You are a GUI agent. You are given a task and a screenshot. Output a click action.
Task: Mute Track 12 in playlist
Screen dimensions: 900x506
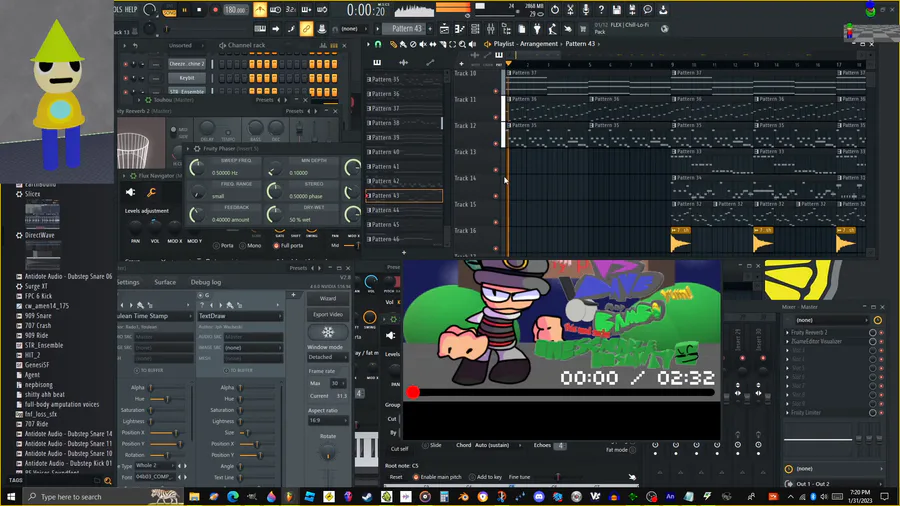pyautogui.click(x=496, y=143)
